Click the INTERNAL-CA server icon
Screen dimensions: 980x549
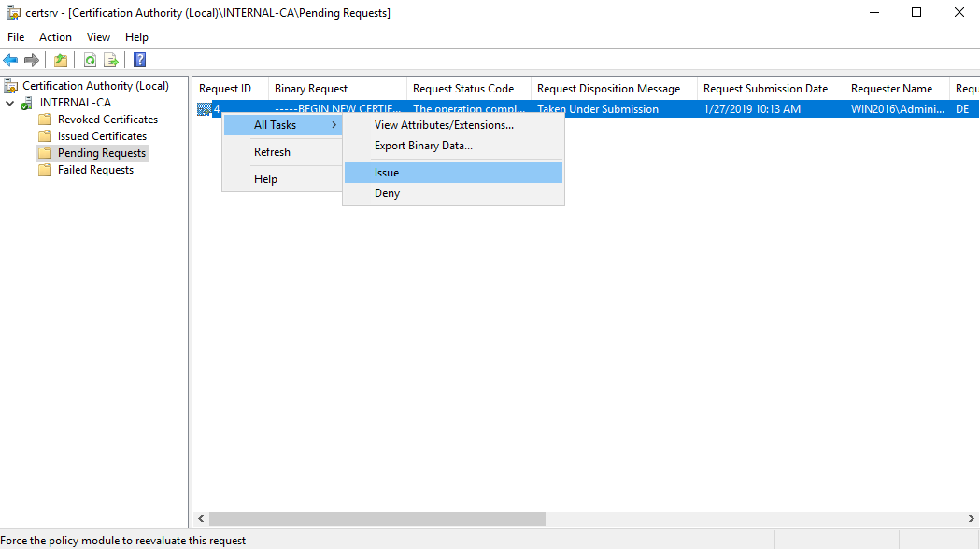[27, 103]
